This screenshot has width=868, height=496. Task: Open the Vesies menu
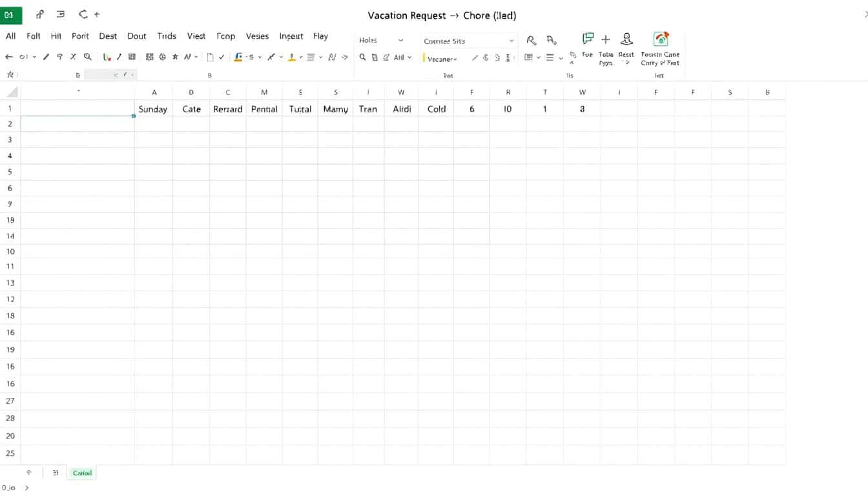pos(257,36)
